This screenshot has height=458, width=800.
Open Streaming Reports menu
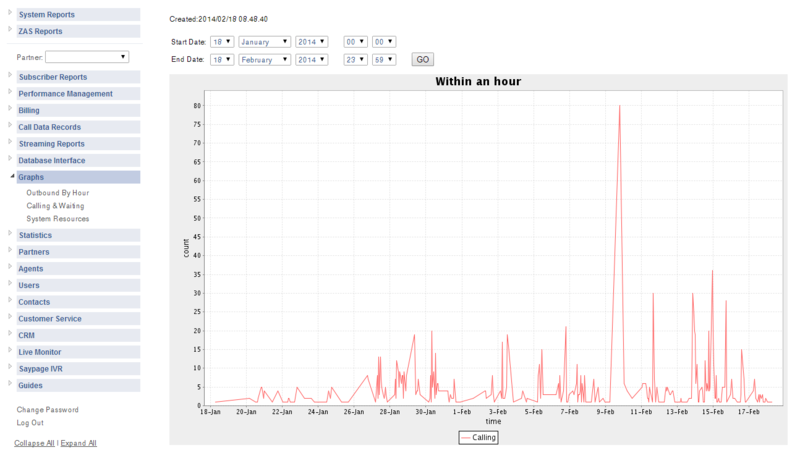click(x=78, y=144)
